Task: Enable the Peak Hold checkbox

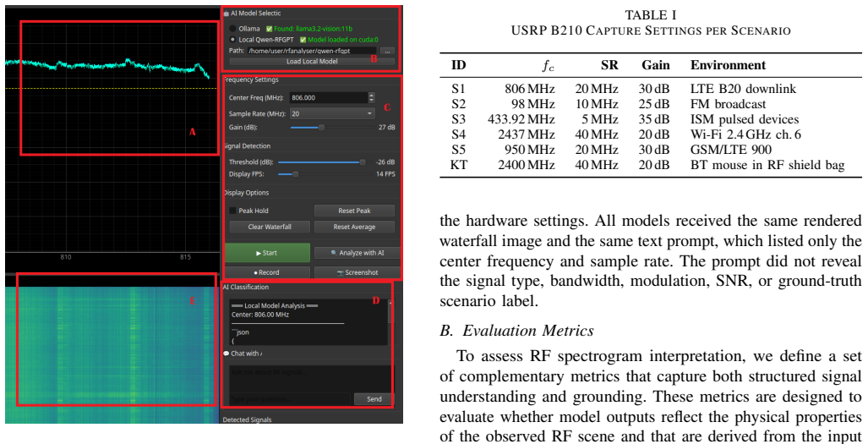Action: [232, 211]
